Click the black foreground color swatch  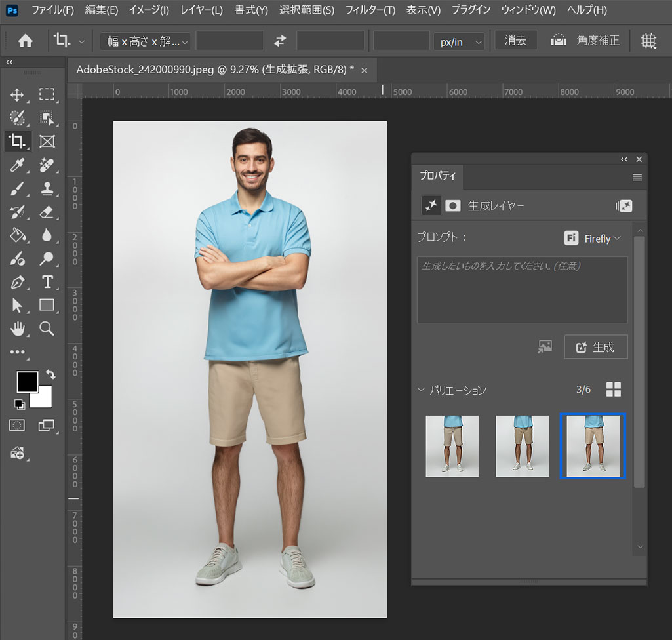pyautogui.click(x=27, y=381)
